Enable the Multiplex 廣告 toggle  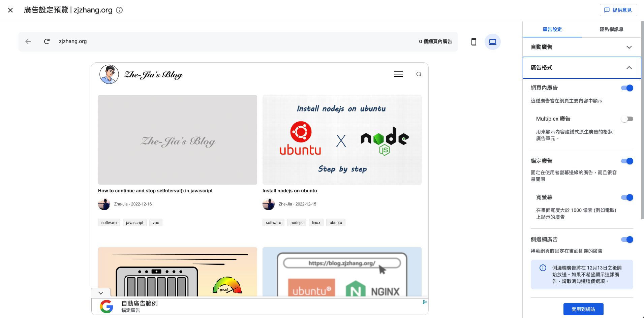627,119
